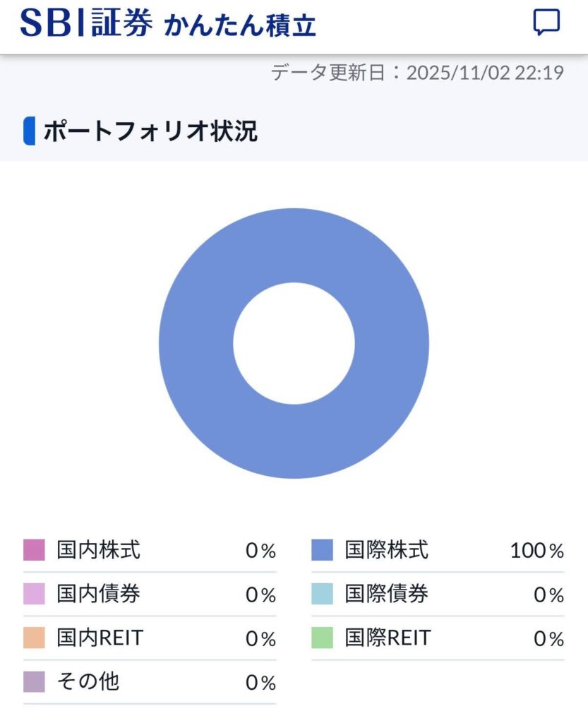This screenshot has width=588, height=723.
Task: Click the かんたん積立 title text
Action: click(240, 25)
